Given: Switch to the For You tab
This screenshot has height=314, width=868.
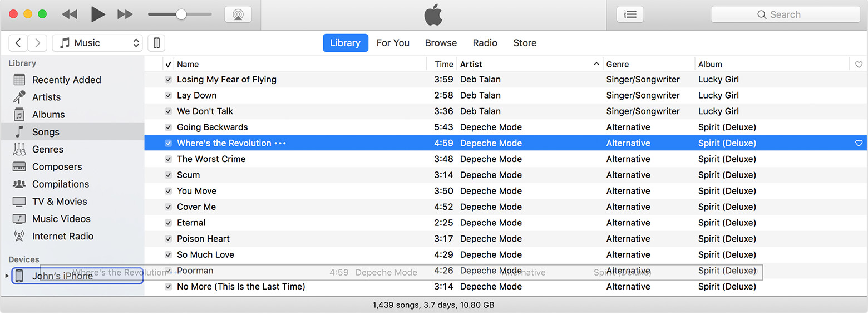Looking at the screenshot, I should (393, 43).
